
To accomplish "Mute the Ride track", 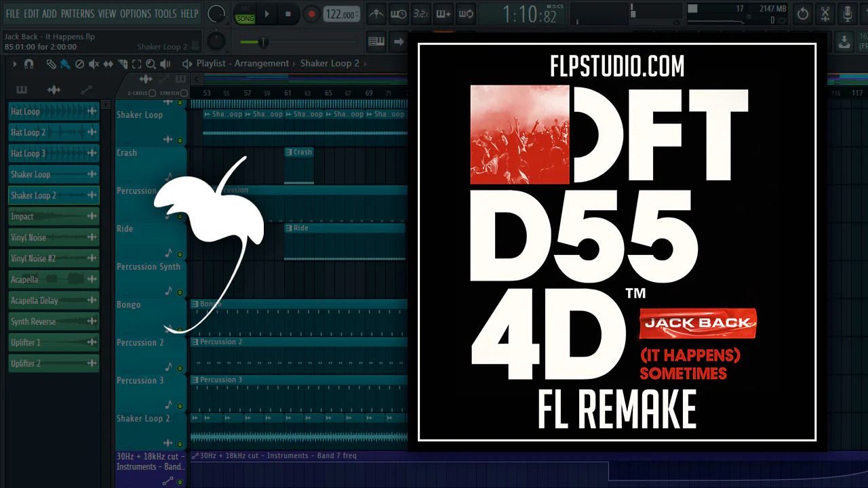I will [180, 254].
